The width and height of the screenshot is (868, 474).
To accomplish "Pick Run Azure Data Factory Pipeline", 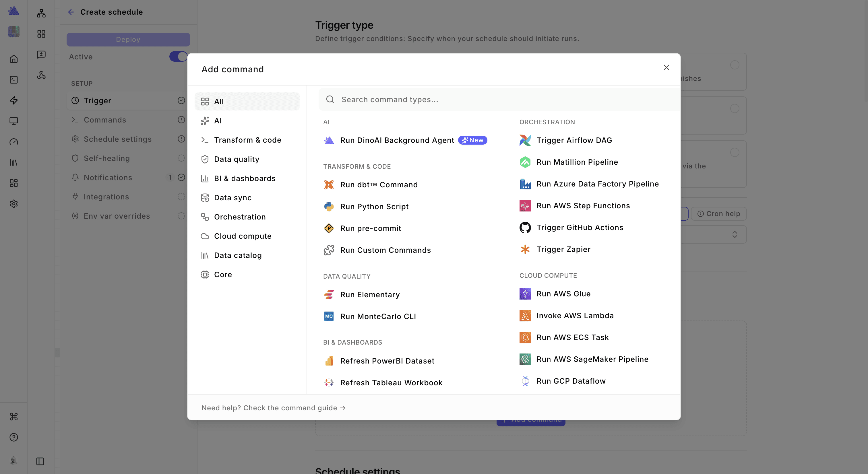I will tap(589, 184).
